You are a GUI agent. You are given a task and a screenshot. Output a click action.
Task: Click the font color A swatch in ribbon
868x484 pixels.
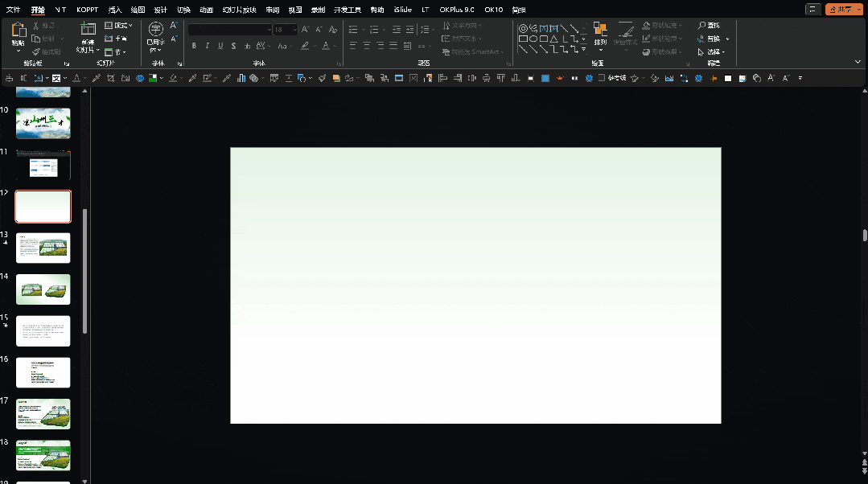pyautogui.click(x=326, y=46)
